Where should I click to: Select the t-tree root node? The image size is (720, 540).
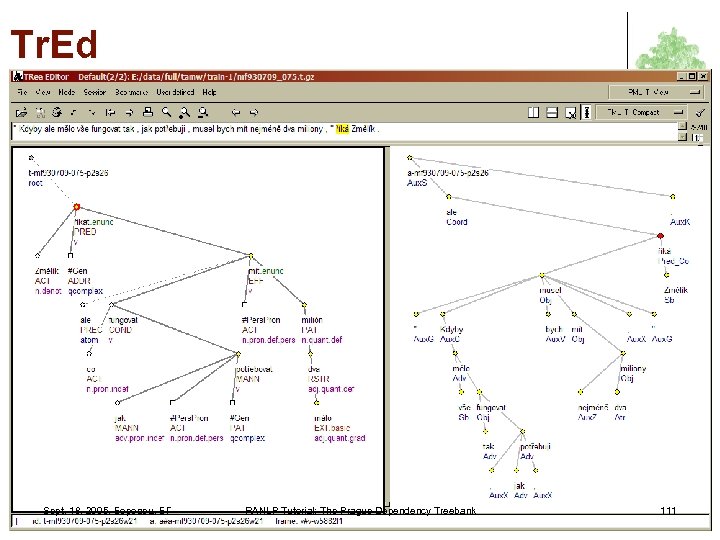[x=31, y=158]
